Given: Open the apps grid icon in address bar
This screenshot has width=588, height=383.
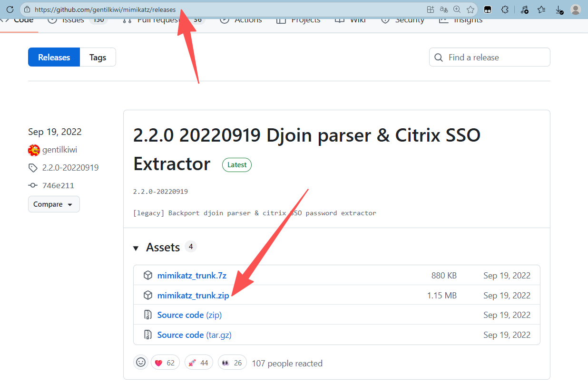Looking at the screenshot, I should click(x=431, y=9).
